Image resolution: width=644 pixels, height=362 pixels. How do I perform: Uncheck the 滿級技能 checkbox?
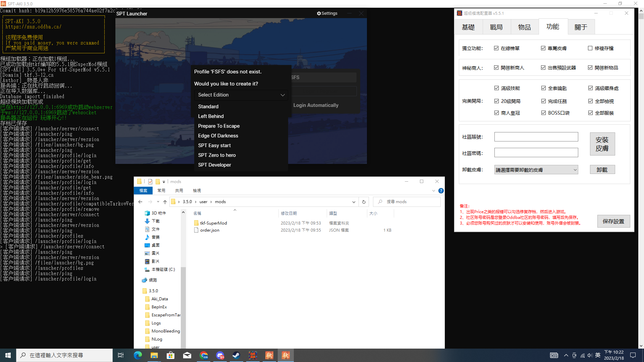click(x=496, y=88)
